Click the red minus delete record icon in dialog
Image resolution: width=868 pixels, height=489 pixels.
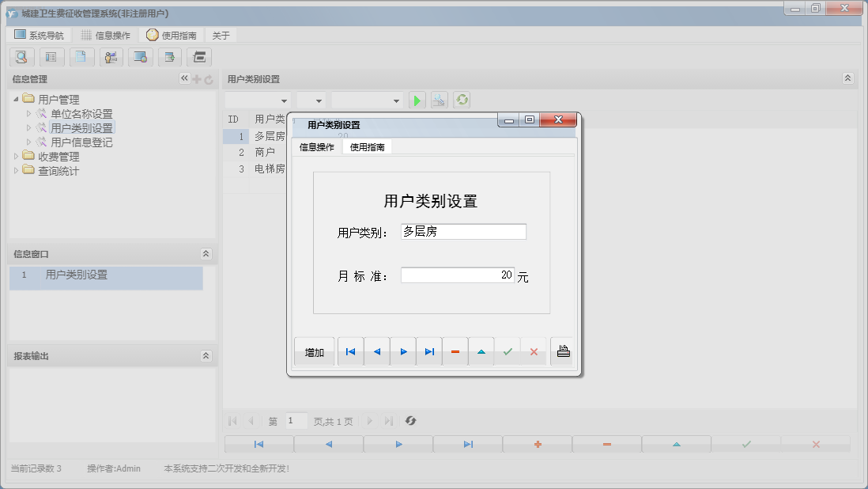point(456,351)
